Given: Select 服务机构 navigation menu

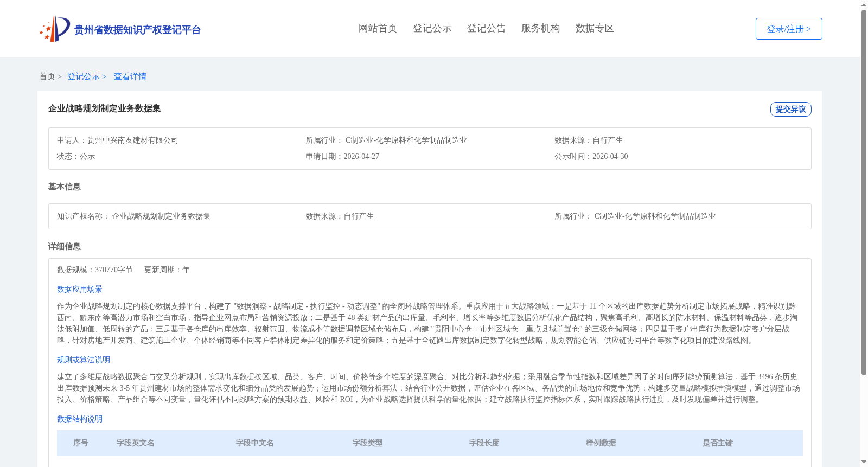Looking at the screenshot, I should [x=540, y=28].
